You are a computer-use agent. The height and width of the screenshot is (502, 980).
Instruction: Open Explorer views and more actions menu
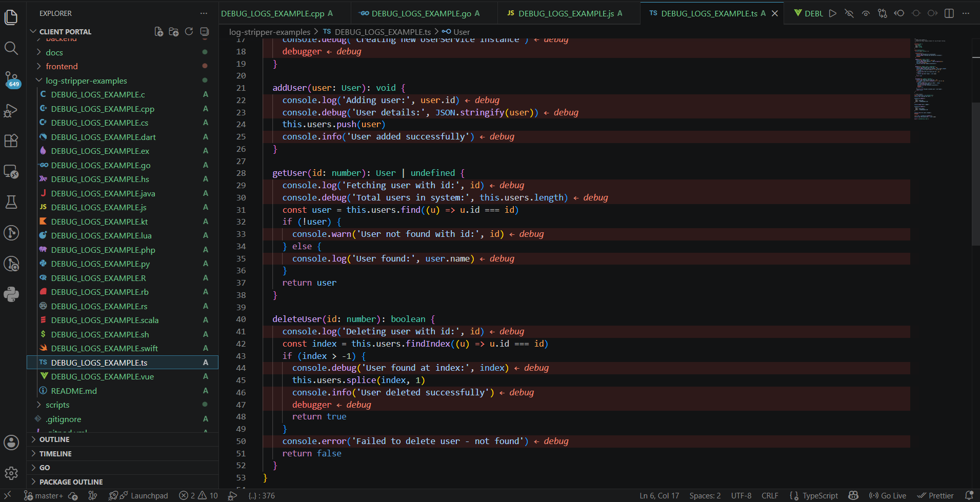[x=204, y=13]
